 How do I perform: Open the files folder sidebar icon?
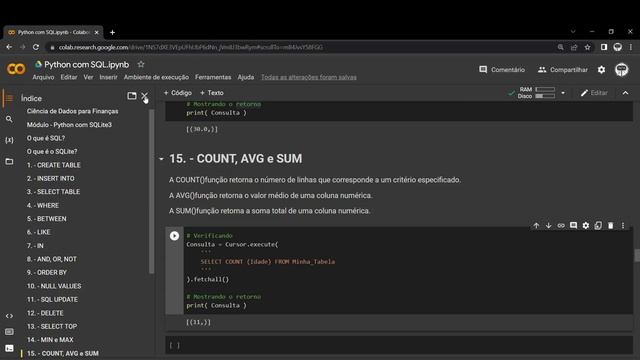[x=9, y=161]
